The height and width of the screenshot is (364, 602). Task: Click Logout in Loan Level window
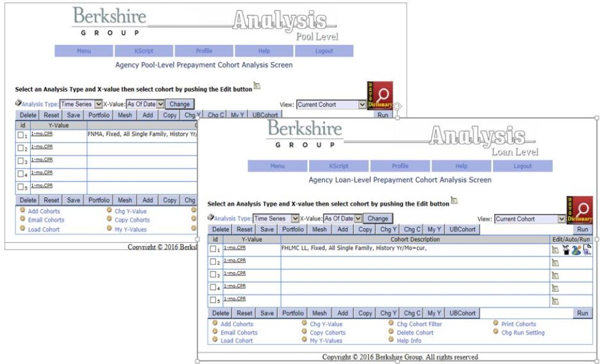click(523, 166)
